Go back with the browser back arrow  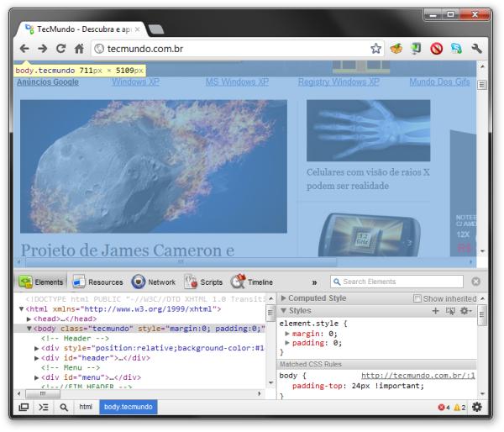(x=24, y=49)
